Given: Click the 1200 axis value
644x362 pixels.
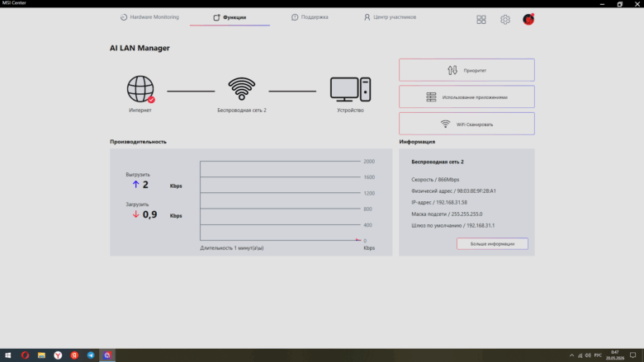Looking at the screenshot, I should pyautogui.click(x=369, y=193).
